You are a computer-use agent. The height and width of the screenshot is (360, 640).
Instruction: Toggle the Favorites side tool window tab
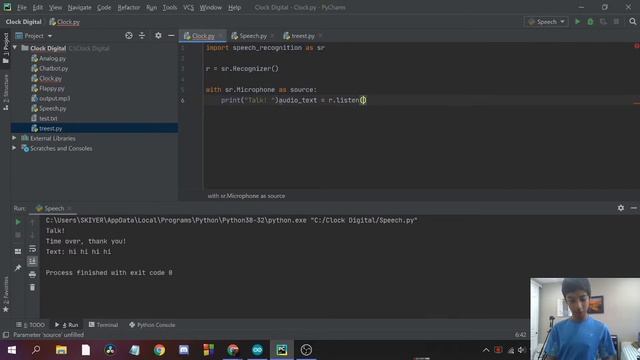point(5,294)
